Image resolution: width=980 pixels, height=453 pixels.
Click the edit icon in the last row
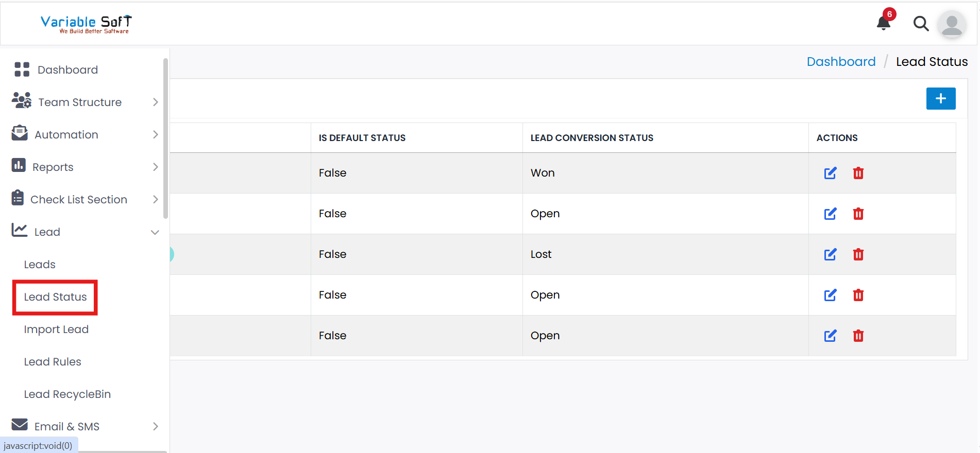[x=830, y=336]
